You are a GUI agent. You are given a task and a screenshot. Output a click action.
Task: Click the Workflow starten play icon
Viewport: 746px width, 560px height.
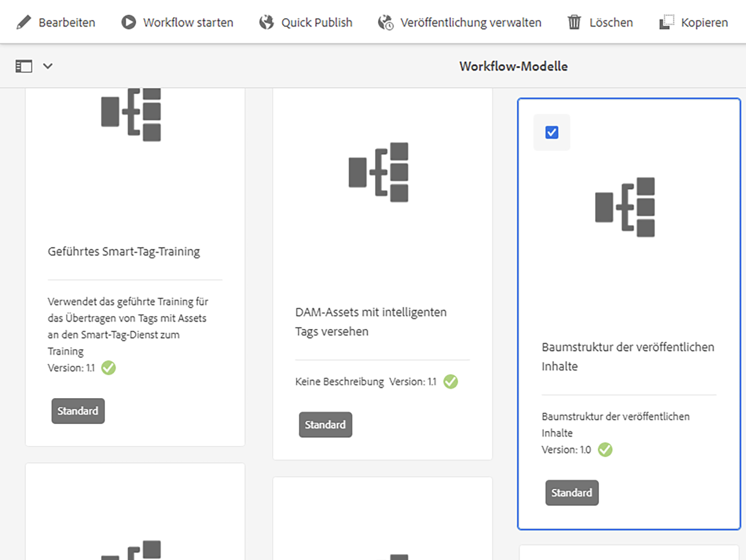click(128, 22)
